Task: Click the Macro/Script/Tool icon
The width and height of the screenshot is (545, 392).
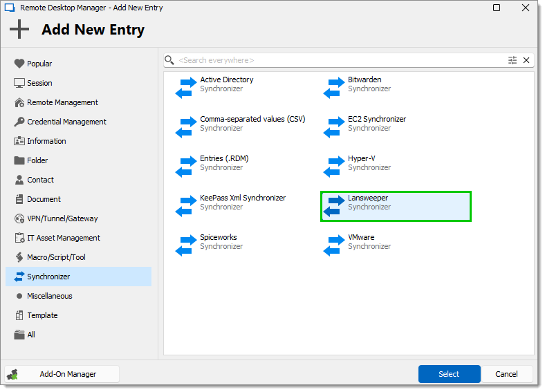Action: [19, 257]
